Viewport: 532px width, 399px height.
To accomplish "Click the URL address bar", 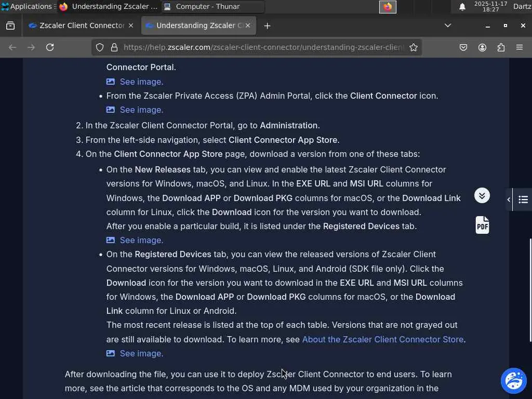I will 263,47.
